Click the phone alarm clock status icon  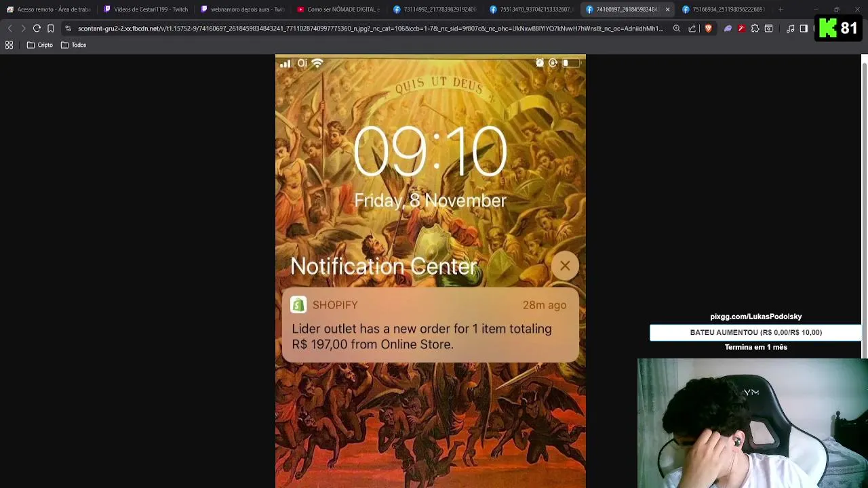click(540, 63)
